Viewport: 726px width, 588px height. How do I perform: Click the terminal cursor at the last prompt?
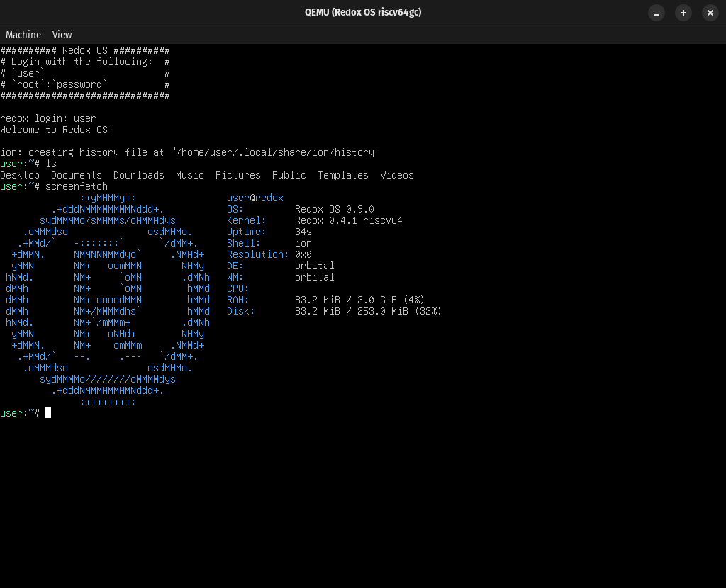[x=48, y=413]
